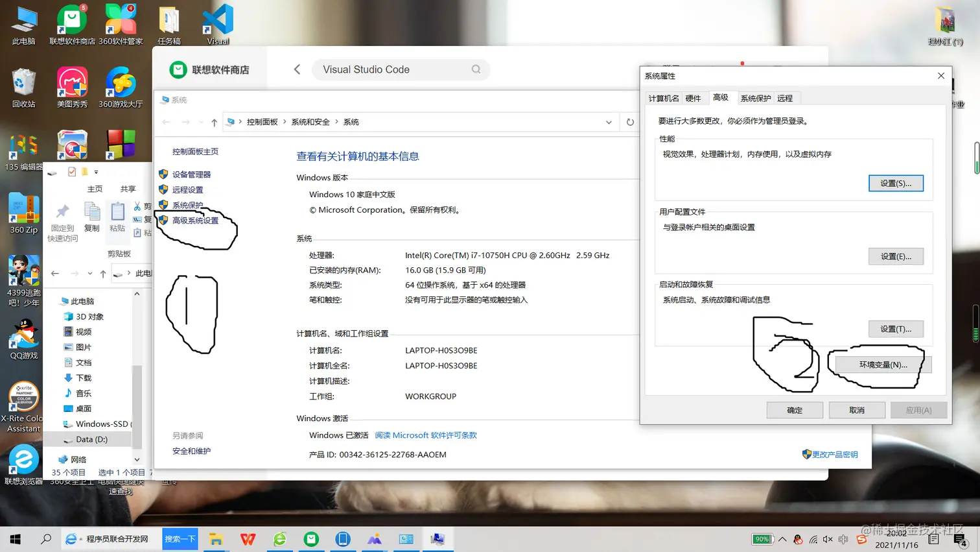Go up one level in 系统 window

(x=214, y=122)
